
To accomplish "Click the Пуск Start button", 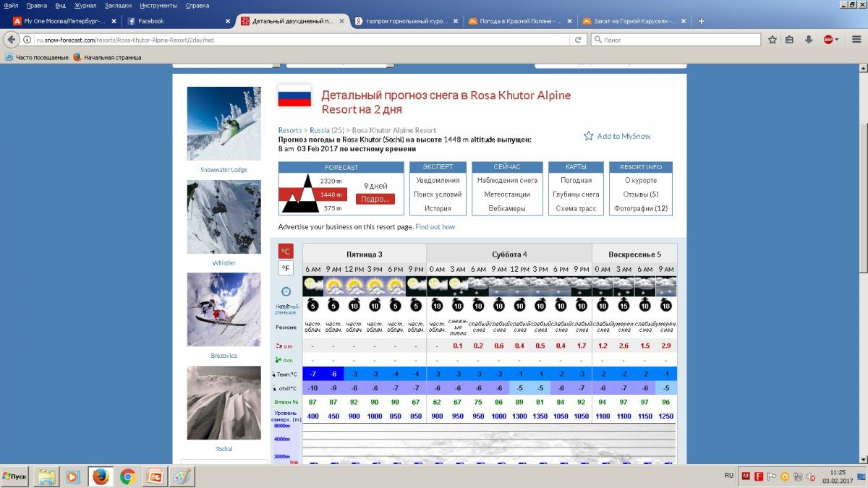I will coord(16,476).
